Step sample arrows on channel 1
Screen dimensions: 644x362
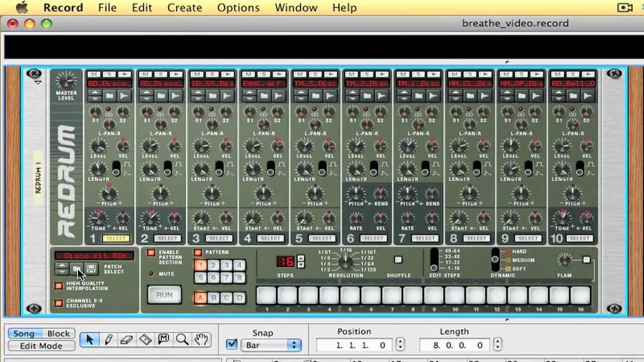pos(95,96)
